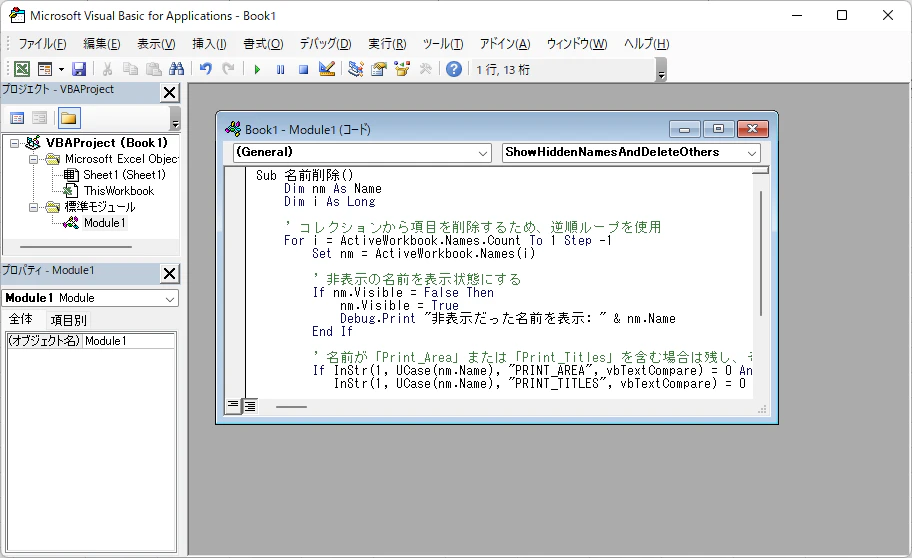Open the Project Explorer toolbar icon

point(355,69)
